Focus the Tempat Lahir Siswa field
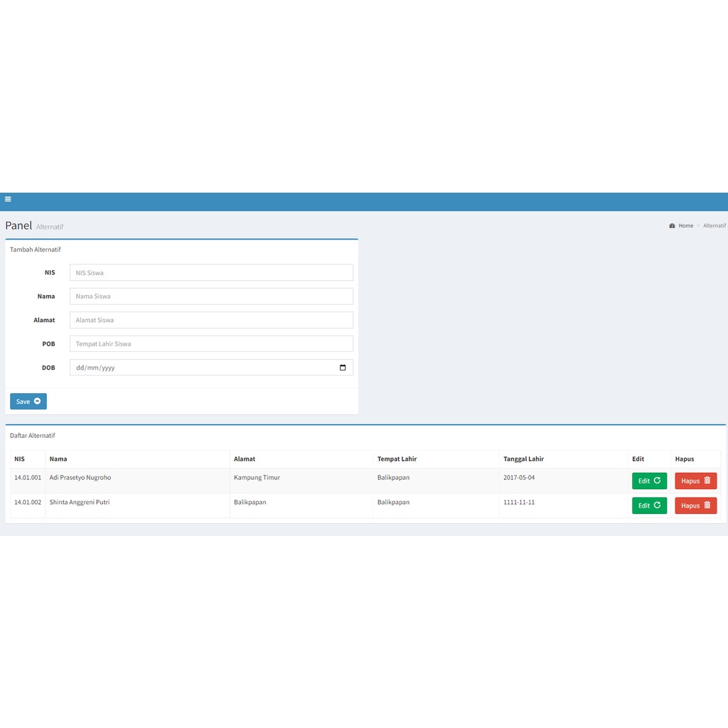Screen dimensions: 728x728 click(211, 344)
